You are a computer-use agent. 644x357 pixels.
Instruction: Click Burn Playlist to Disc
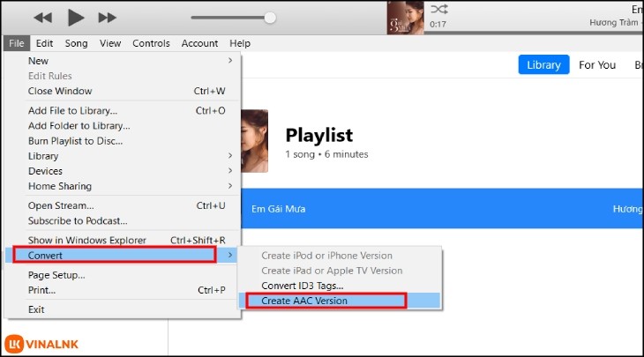pos(75,141)
